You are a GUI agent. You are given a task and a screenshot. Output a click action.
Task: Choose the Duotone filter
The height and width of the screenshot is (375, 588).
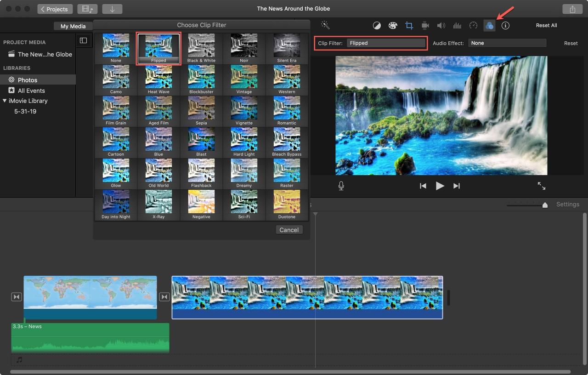(287, 205)
